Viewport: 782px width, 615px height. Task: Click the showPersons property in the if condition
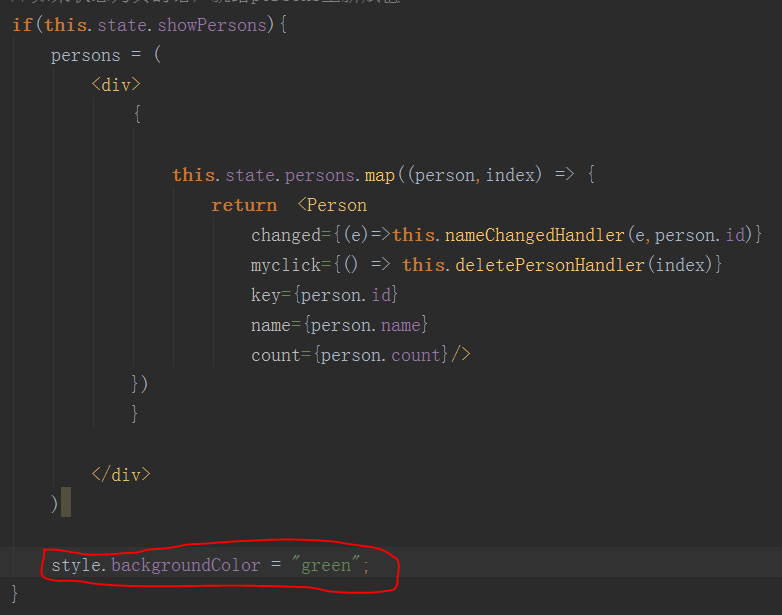[212, 24]
